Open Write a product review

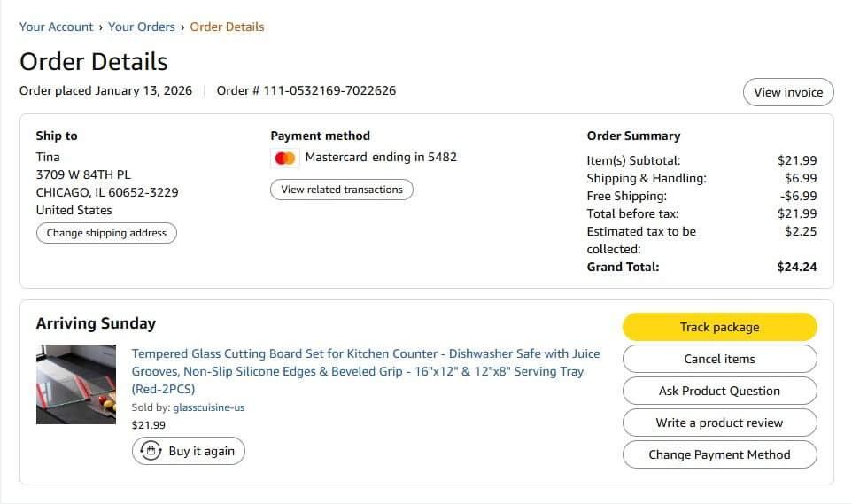tap(719, 423)
